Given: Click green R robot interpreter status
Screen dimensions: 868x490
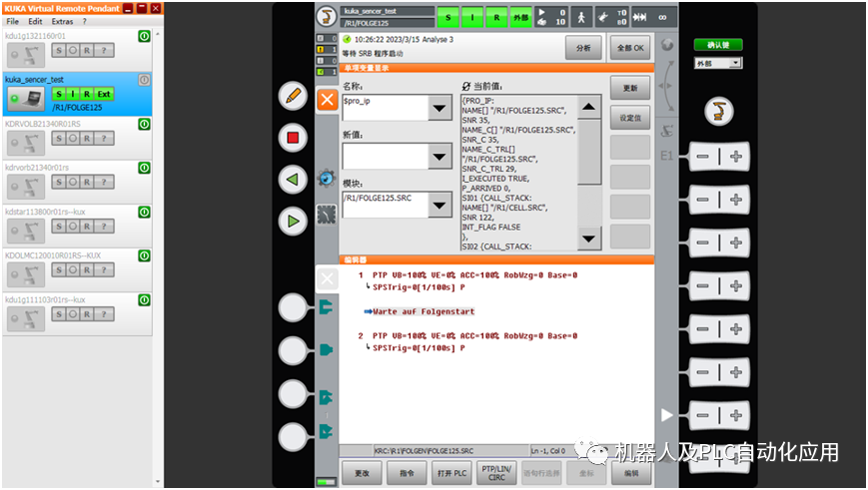Looking at the screenshot, I should coord(496,18).
